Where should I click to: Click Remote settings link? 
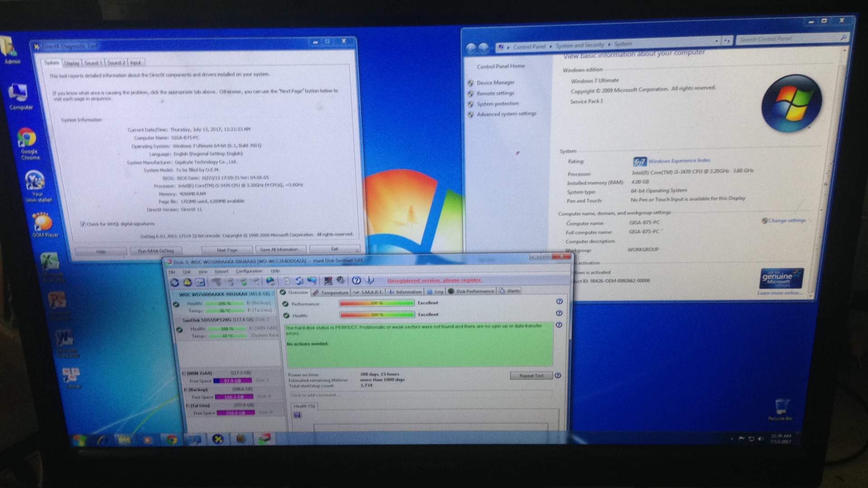tap(495, 93)
